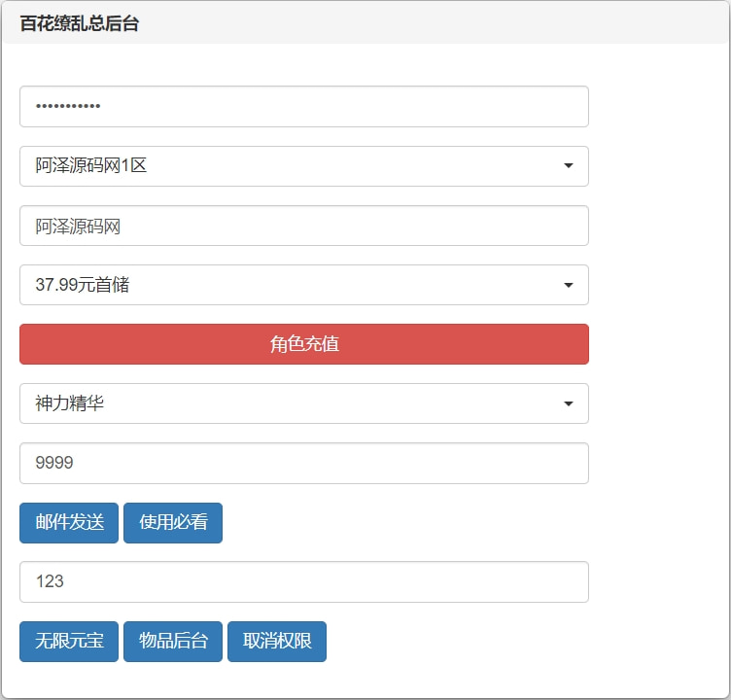Click the caret arrow of the 阿泽源码网1区 selector
Viewport: 731px width, 700px height.
coord(568,166)
